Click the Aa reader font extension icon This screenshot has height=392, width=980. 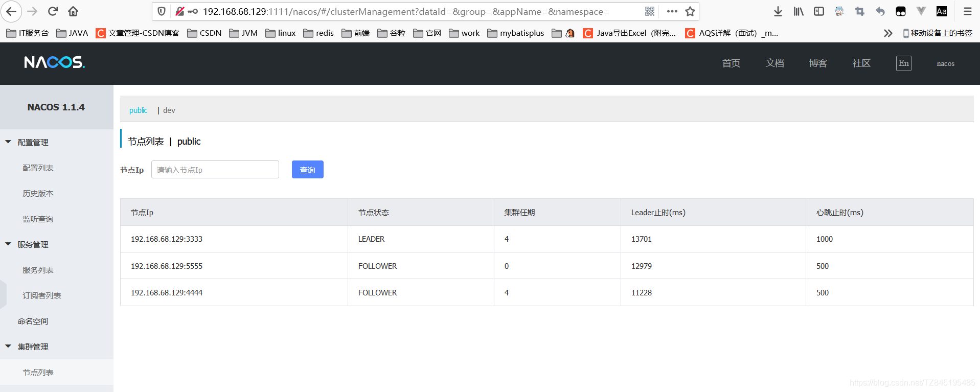click(942, 11)
